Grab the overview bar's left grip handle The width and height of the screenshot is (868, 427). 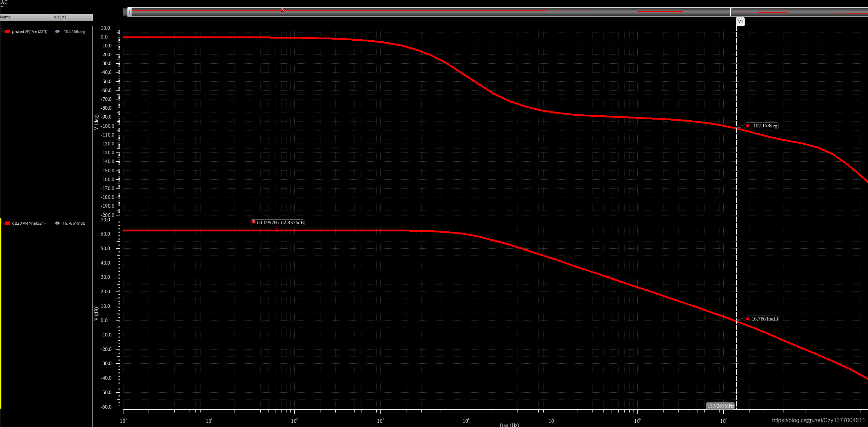pyautogui.click(x=130, y=12)
